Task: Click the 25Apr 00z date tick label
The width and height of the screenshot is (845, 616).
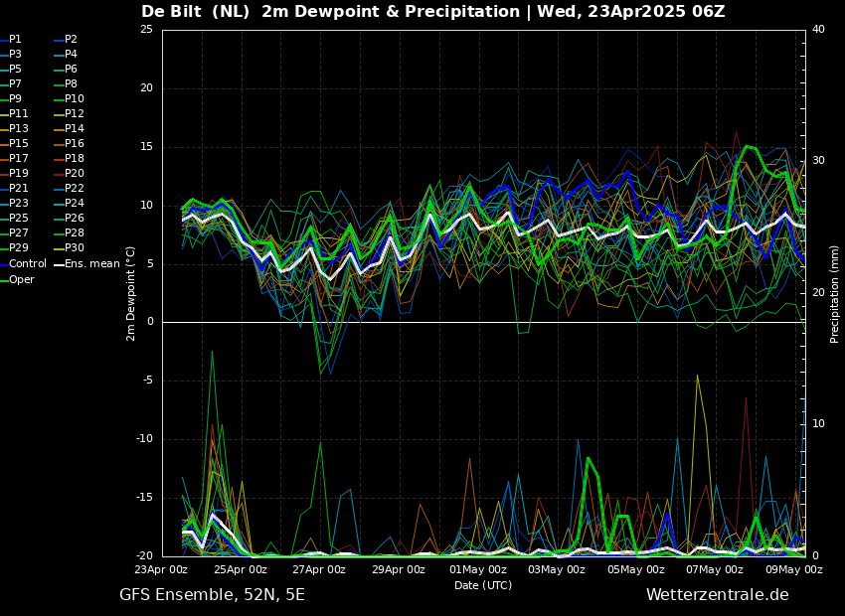Action: (242, 569)
